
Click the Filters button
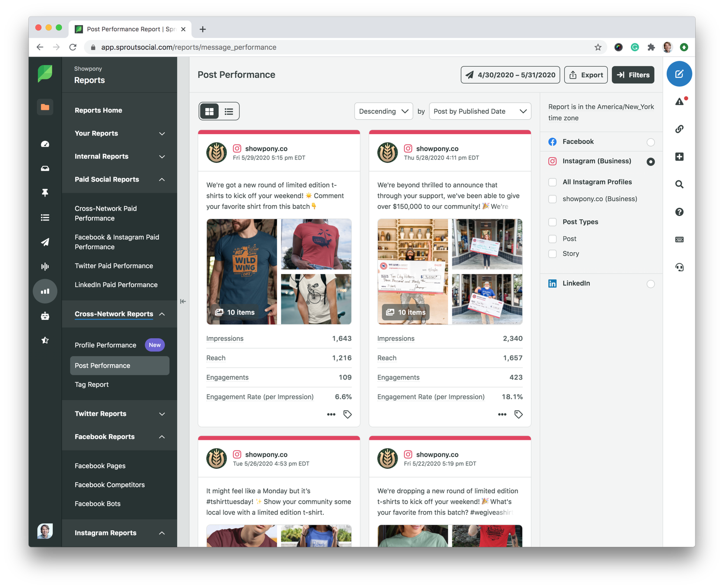point(633,75)
